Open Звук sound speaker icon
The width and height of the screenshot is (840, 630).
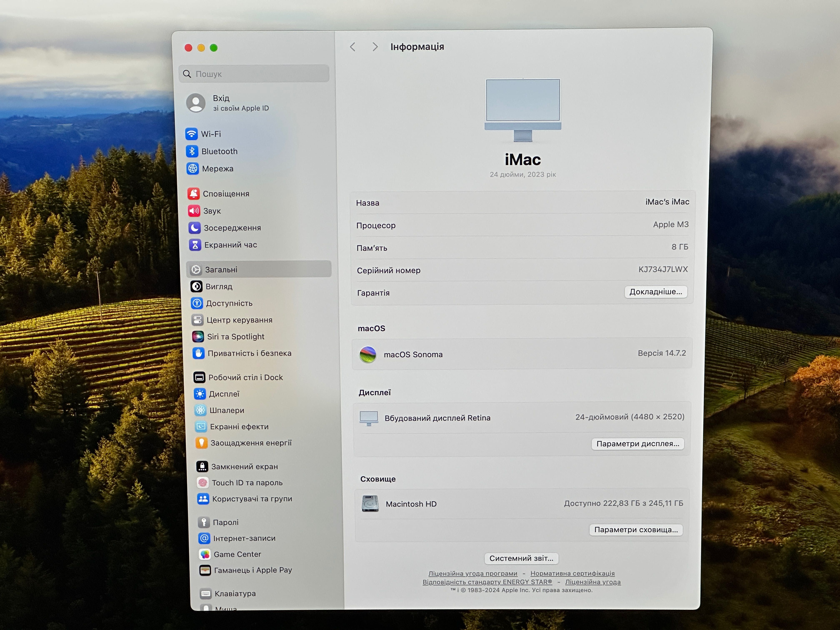pyautogui.click(x=194, y=211)
